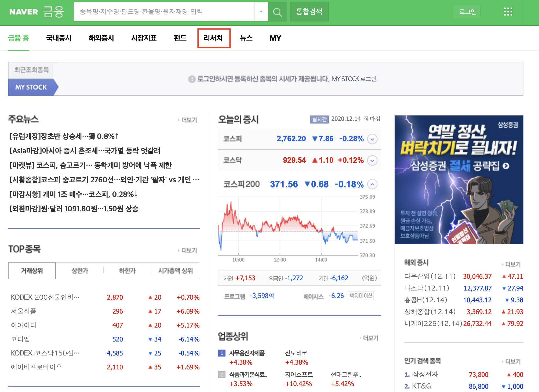Open the search box dropdown arrow
The height and width of the screenshot is (392, 539).
tap(261, 12)
